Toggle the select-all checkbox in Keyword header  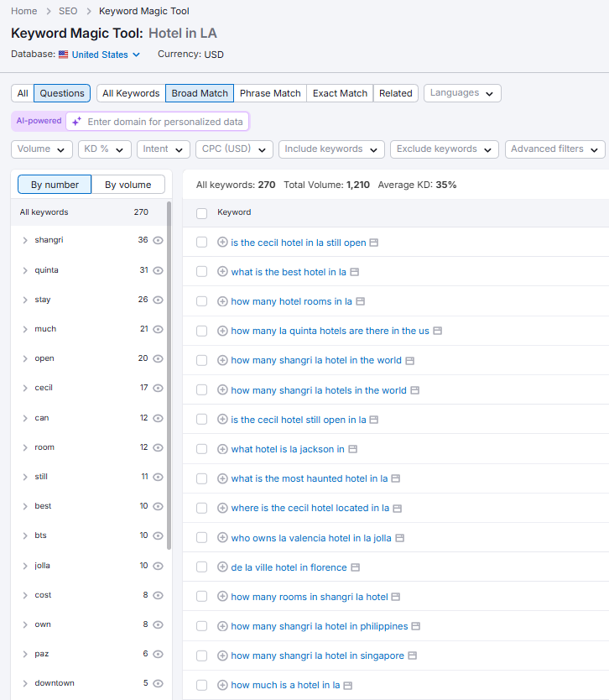coord(201,213)
